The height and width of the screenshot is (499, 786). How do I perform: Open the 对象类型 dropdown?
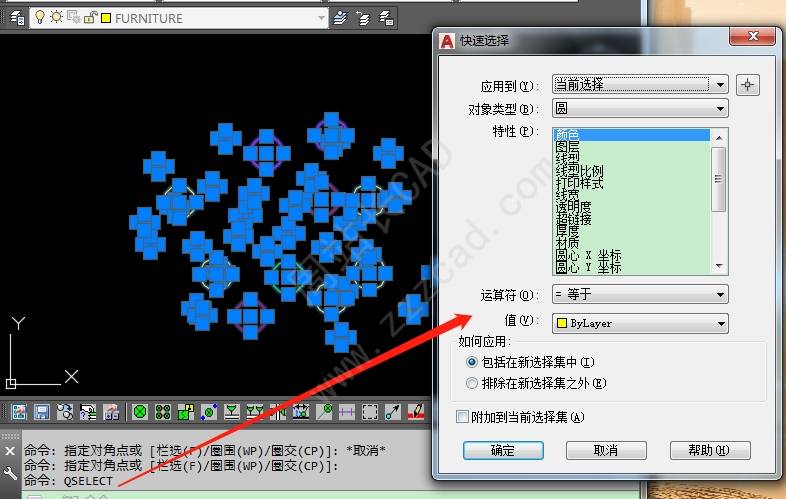[x=640, y=109]
